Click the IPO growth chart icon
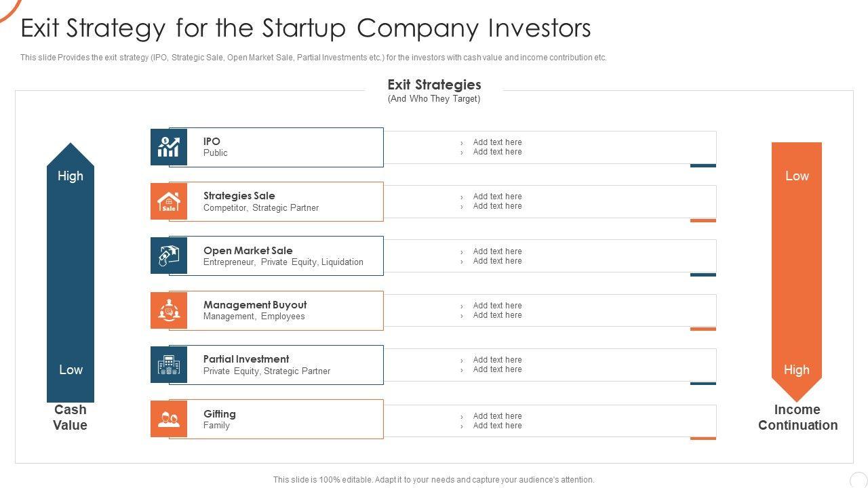868x488 pixels. 168,147
